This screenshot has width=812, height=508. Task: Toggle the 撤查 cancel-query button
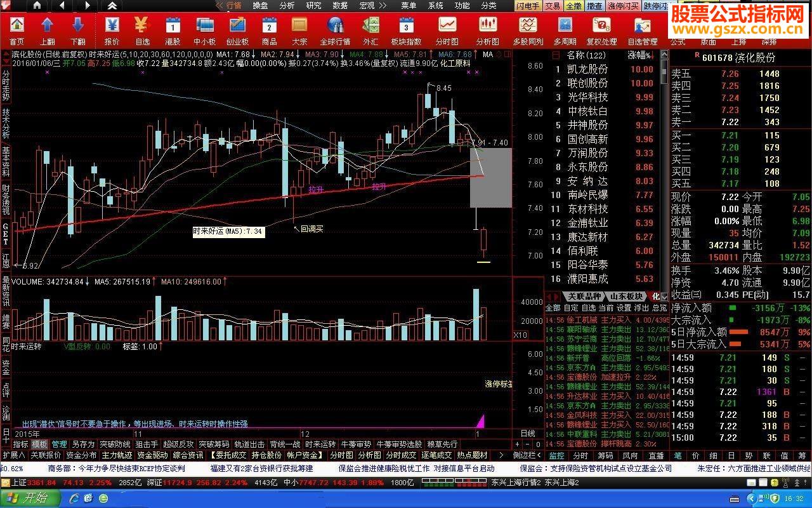[x=594, y=6]
